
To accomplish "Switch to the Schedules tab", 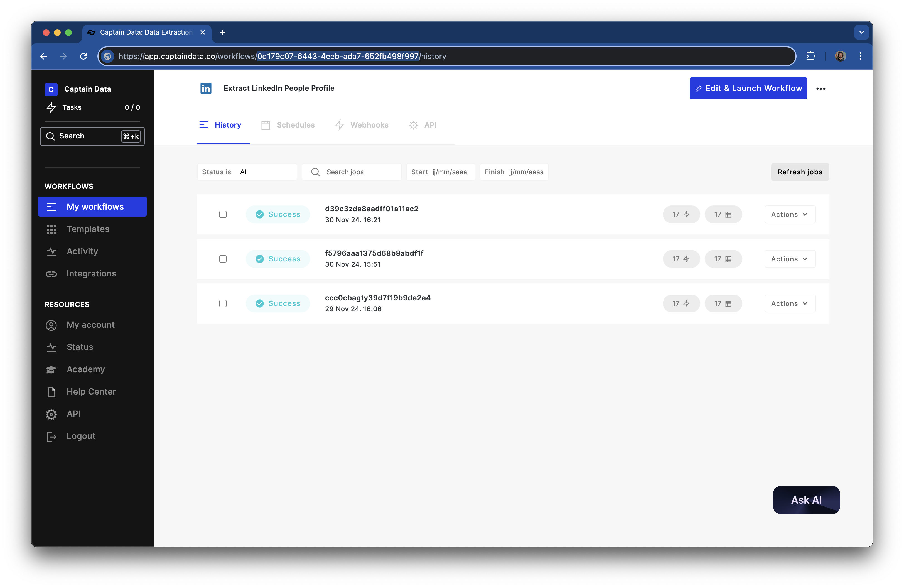I will [288, 125].
